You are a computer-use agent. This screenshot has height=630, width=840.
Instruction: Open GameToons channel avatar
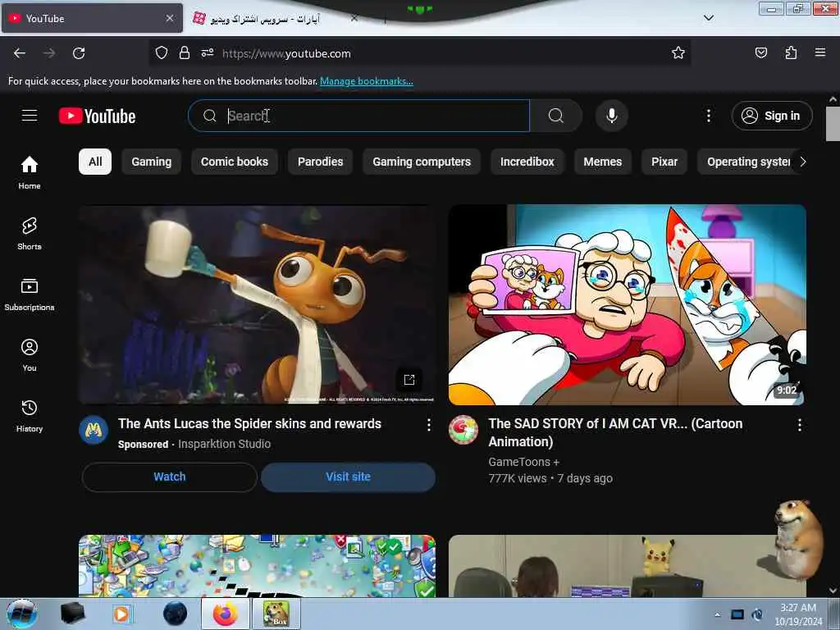[463, 430]
